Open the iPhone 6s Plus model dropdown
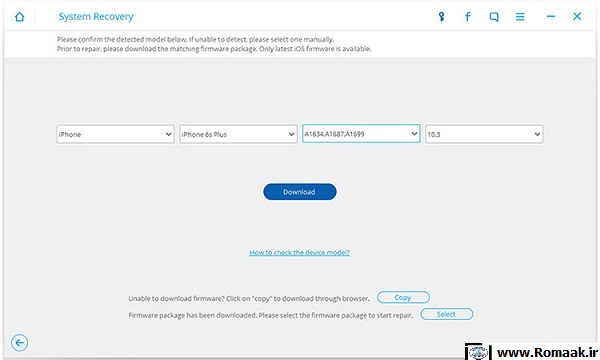The height and width of the screenshot is (360, 600). [238, 134]
